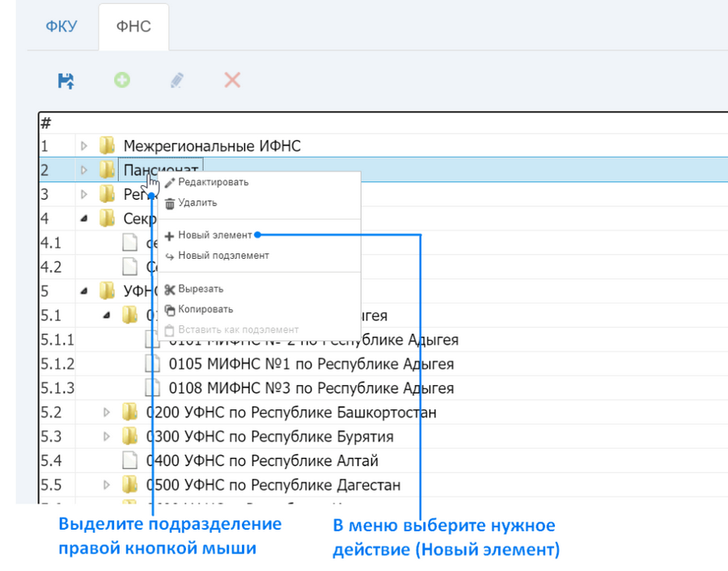The image size is (728, 571).
Task: Select Новый подэлемент menu entry
Action: [x=223, y=256]
